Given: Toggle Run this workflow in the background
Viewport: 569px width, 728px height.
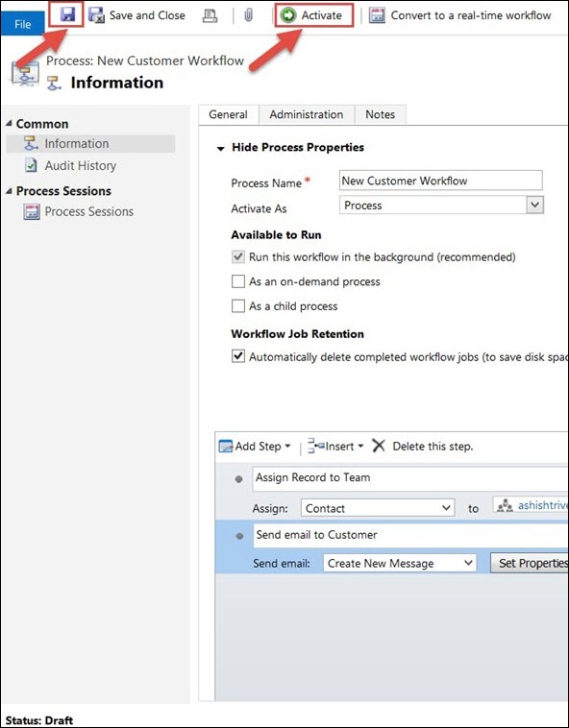Looking at the screenshot, I should [238, 256].
